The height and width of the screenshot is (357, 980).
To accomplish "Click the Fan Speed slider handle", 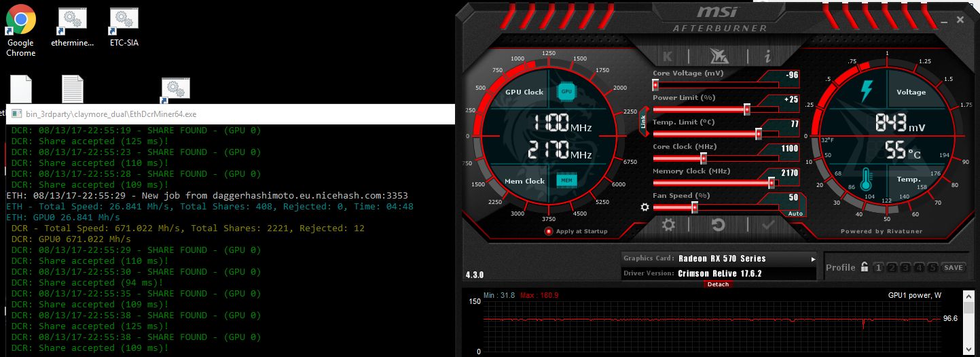I will (x=695, y=207).
